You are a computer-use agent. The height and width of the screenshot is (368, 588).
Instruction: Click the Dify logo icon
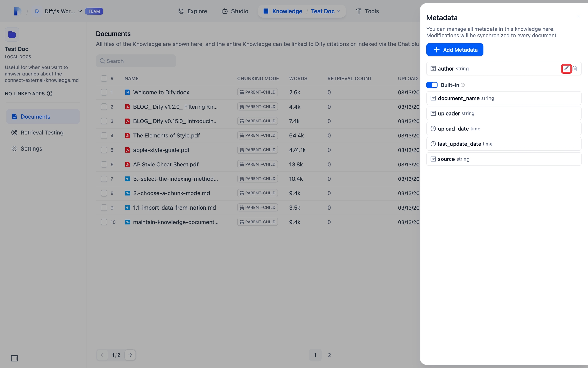click(17, 11)
